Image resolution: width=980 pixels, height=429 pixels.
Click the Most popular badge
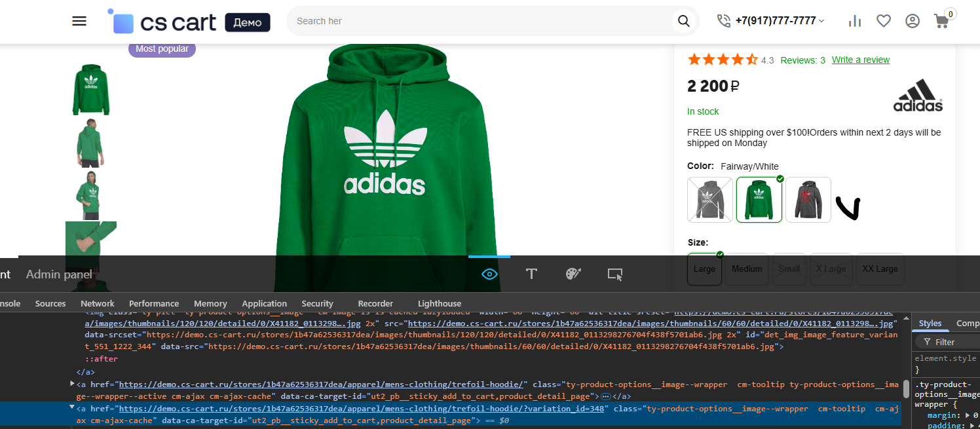[162, 48]
